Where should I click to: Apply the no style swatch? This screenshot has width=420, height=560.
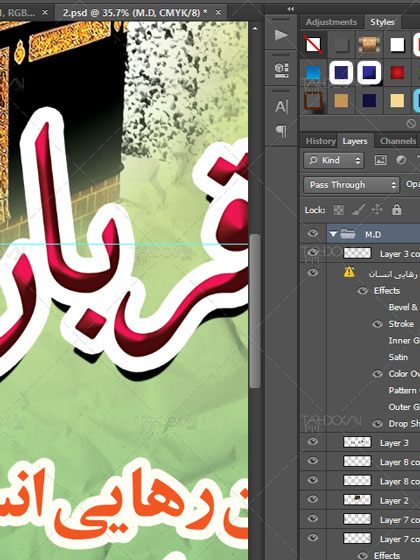pyautogui.click(x=313, y=45)
